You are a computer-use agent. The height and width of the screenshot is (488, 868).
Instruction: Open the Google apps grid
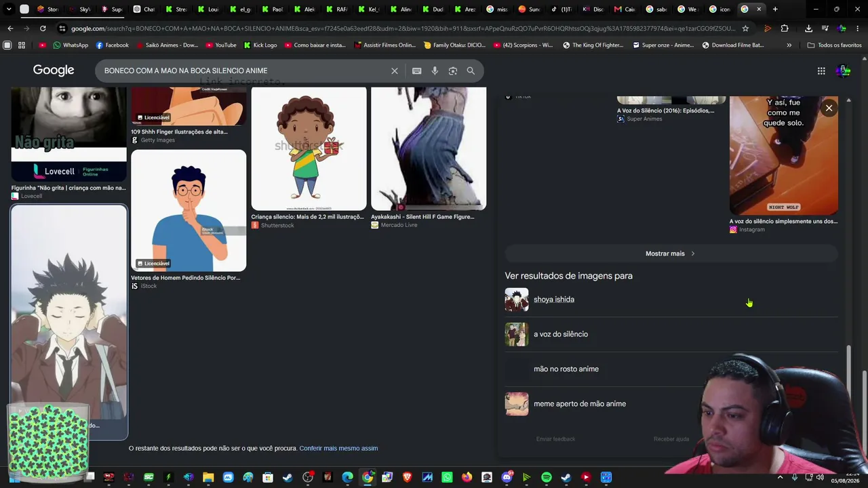(x=821, y=70)
